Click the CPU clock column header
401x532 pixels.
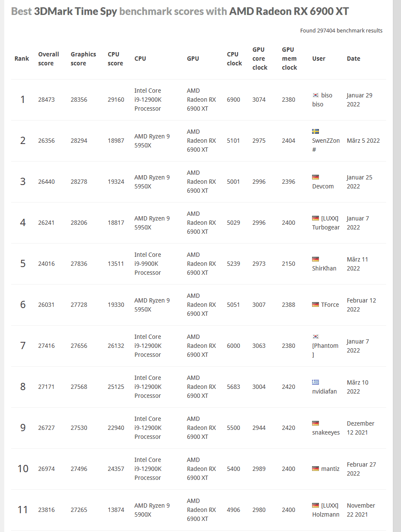(234, 59)
